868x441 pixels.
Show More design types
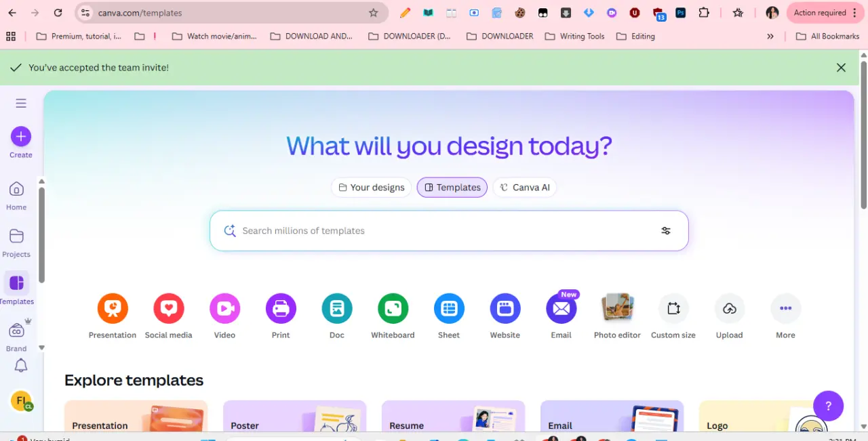(785, 316)
